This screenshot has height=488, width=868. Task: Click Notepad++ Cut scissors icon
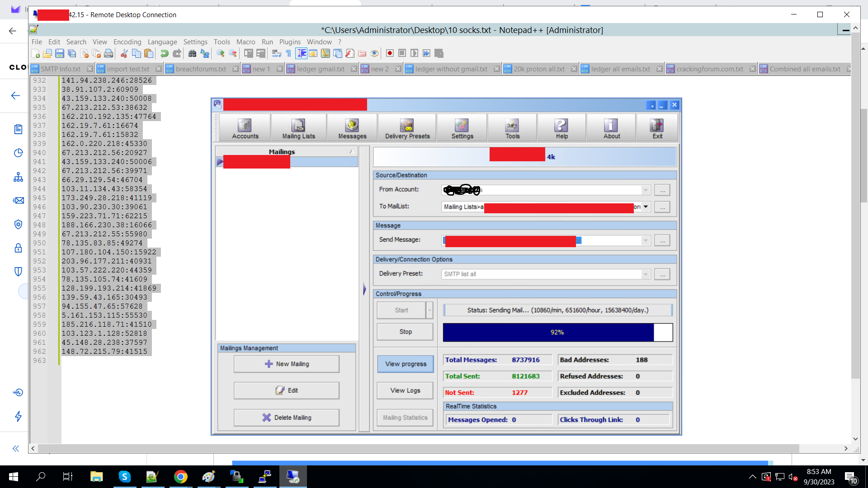pyautogui.click(x=124, y=53)
